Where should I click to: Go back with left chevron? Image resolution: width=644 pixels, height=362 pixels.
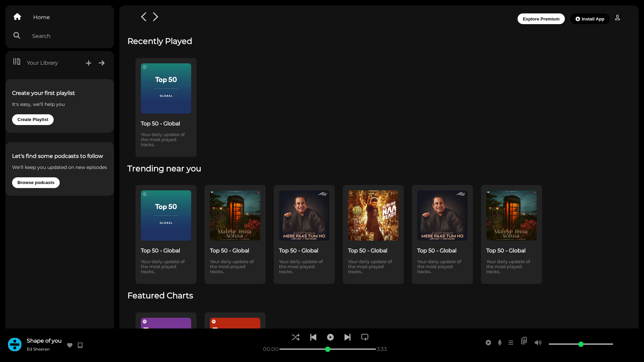tap(144, 17)
